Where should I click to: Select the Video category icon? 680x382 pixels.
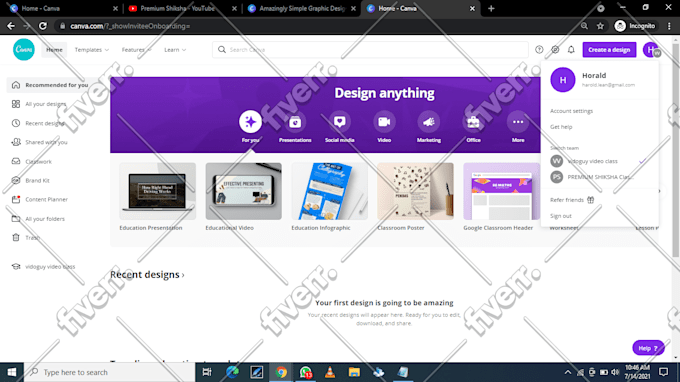(x=384, y=122)
